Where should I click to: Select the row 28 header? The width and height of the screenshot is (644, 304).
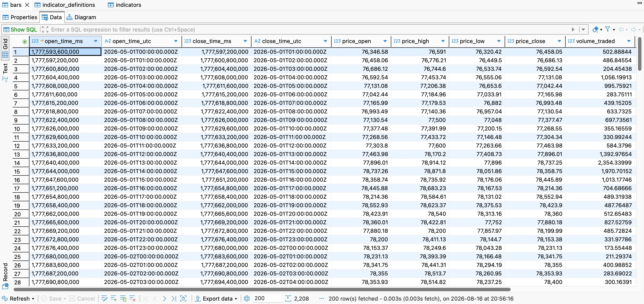click(x=20, y=282)
